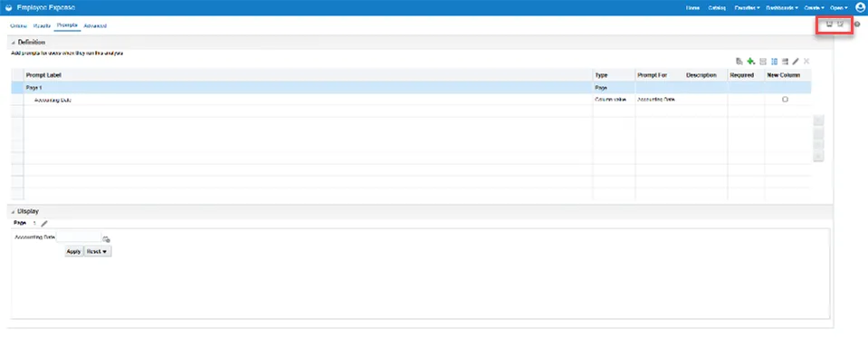
Task: Click the Accounting Date input field
Action: coord(79,237)
